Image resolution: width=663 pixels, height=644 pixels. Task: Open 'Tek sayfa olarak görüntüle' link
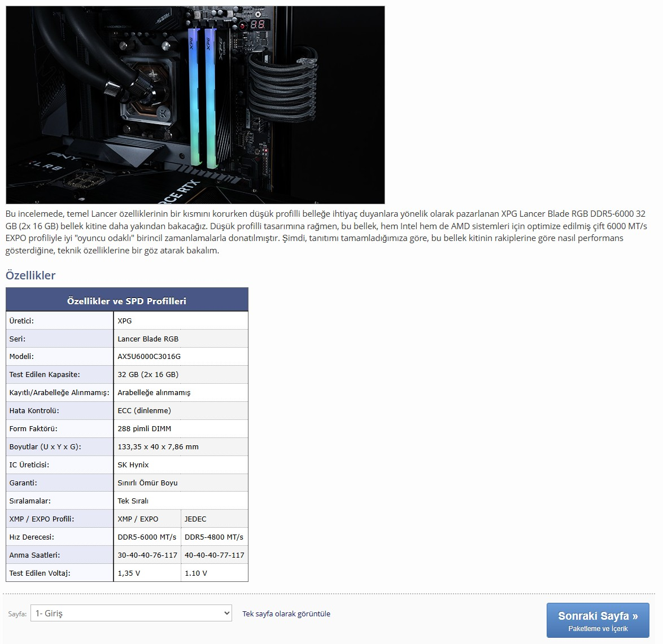(x=286, y=614)
